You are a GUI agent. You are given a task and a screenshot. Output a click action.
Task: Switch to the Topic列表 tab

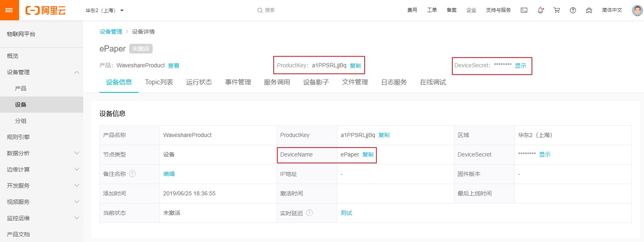159,82
